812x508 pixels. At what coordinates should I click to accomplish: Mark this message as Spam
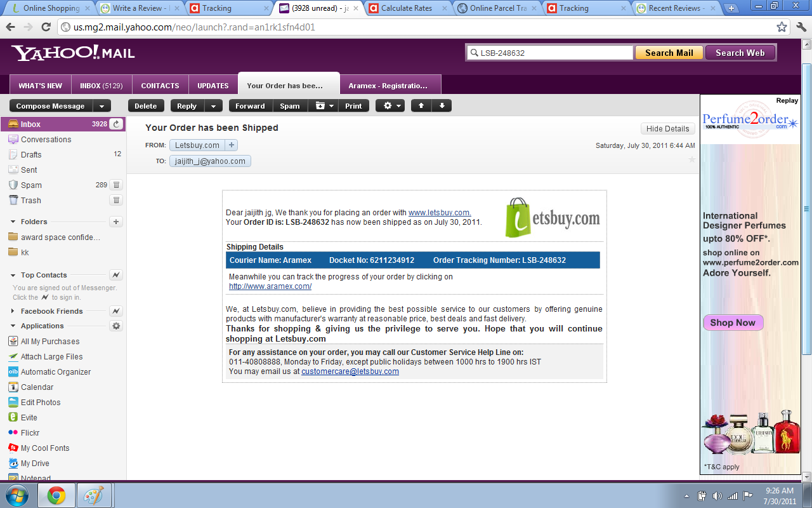tap(290, 106)
